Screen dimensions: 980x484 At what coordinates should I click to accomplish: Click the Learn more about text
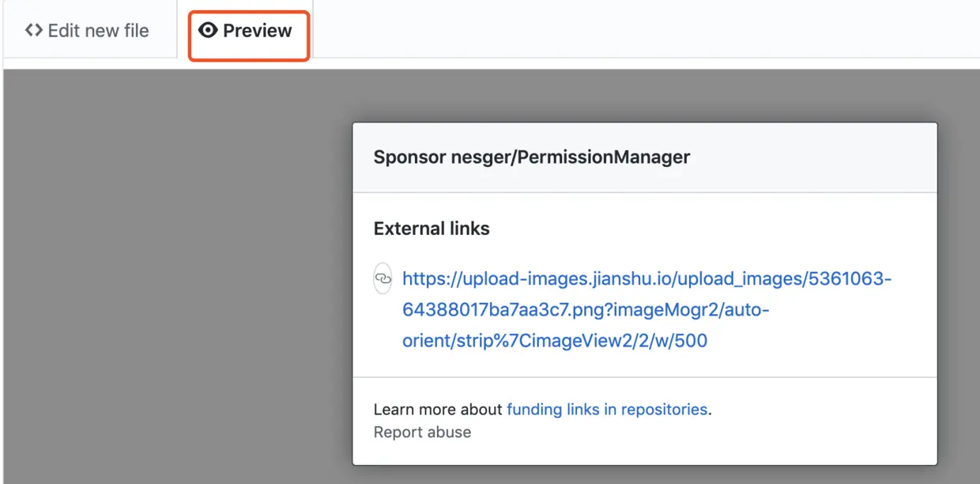pos(438,410)
